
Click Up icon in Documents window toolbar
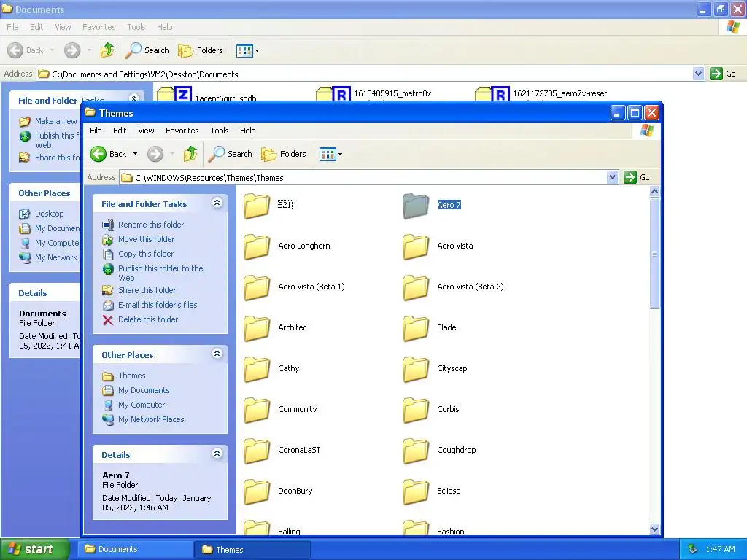coord(107,50)
